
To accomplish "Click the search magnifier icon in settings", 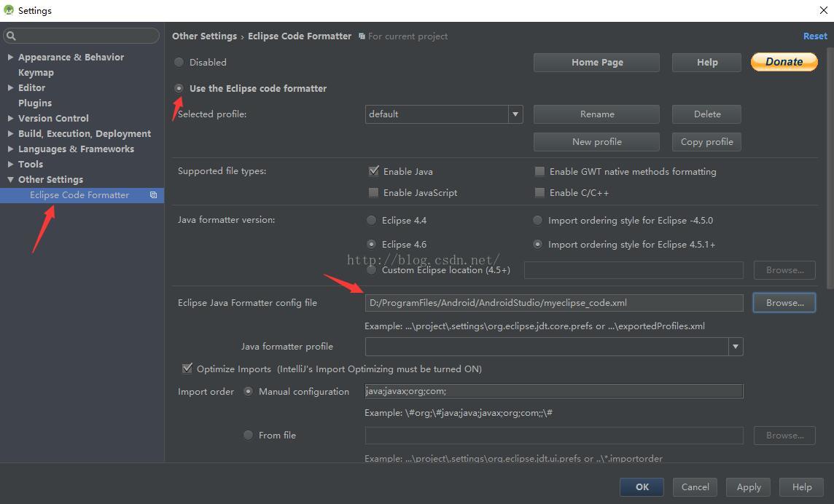I will click(11, 36).
